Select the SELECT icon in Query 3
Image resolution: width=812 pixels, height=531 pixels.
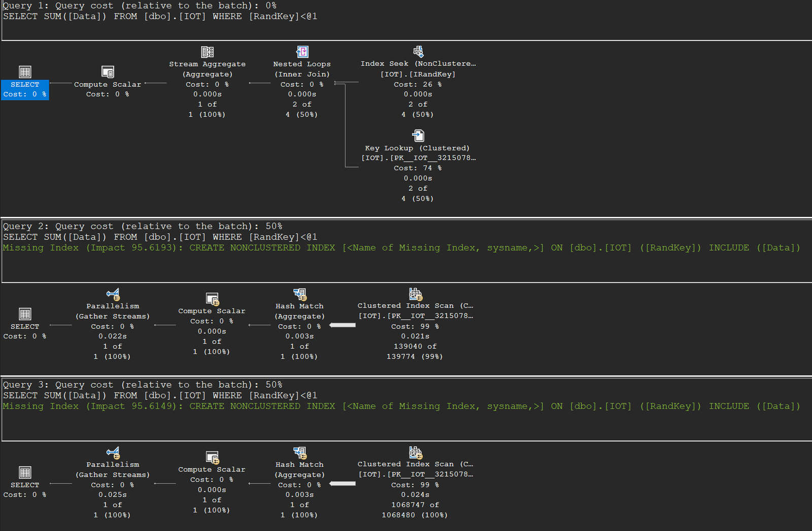[x=25, y=472]
